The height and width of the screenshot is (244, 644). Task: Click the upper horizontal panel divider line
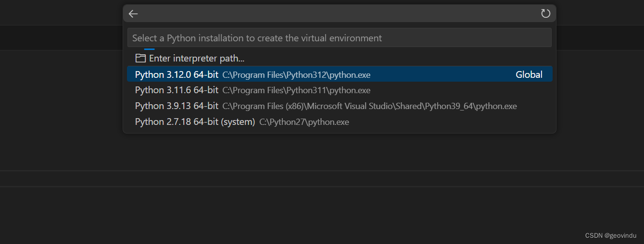[322, 171]
